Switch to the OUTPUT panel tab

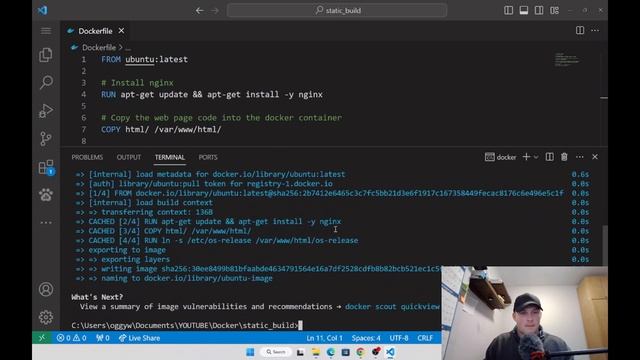pyautogui.click(x=129, y=157)
